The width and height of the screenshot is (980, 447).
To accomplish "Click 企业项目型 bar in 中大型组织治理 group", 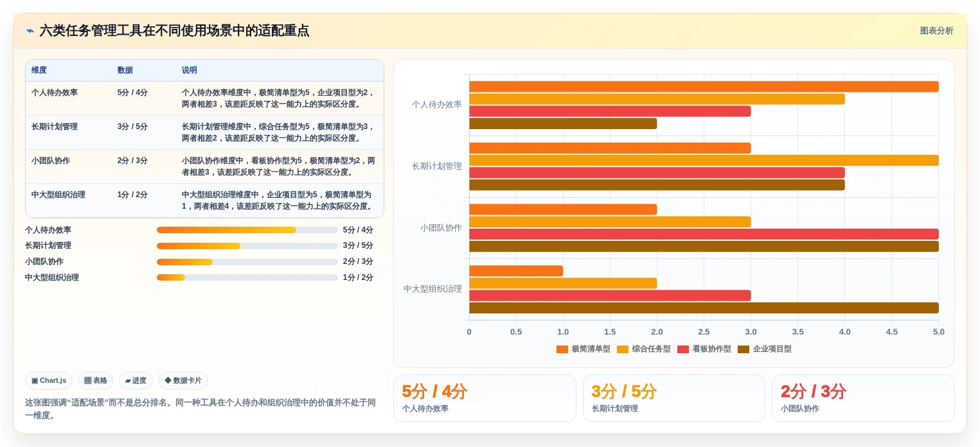I will tap(704, 308).
